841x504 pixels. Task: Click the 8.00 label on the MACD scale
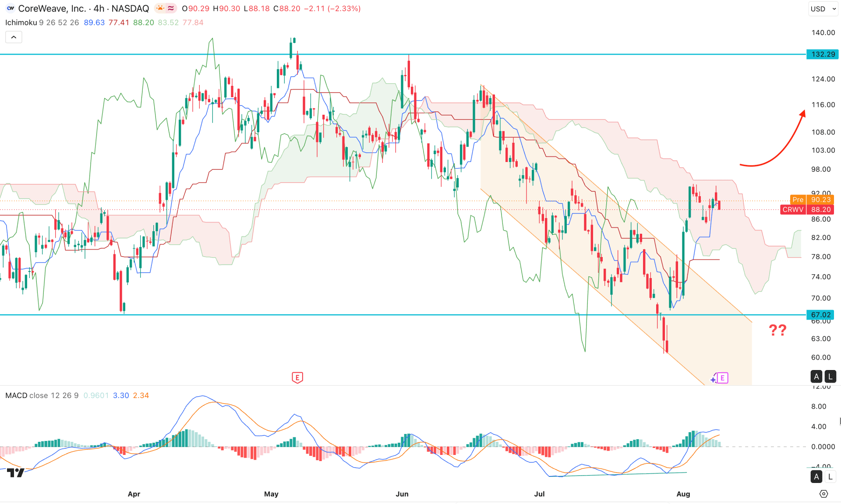coord(819,406)
